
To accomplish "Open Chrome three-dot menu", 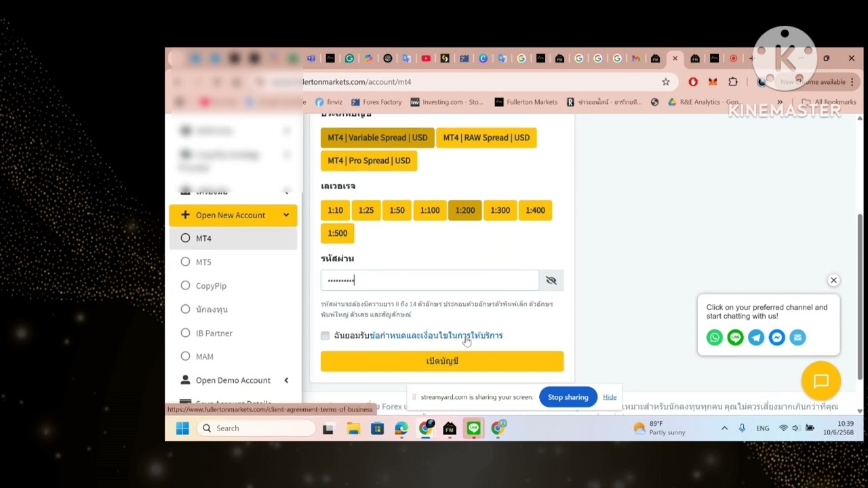I will [x=852, y=82].
